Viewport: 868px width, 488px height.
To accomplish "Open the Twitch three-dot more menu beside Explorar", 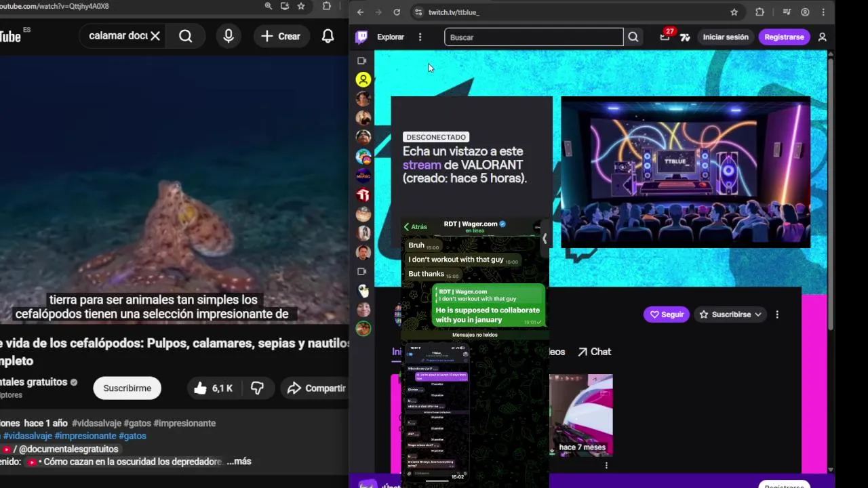I will pos(420,37).
